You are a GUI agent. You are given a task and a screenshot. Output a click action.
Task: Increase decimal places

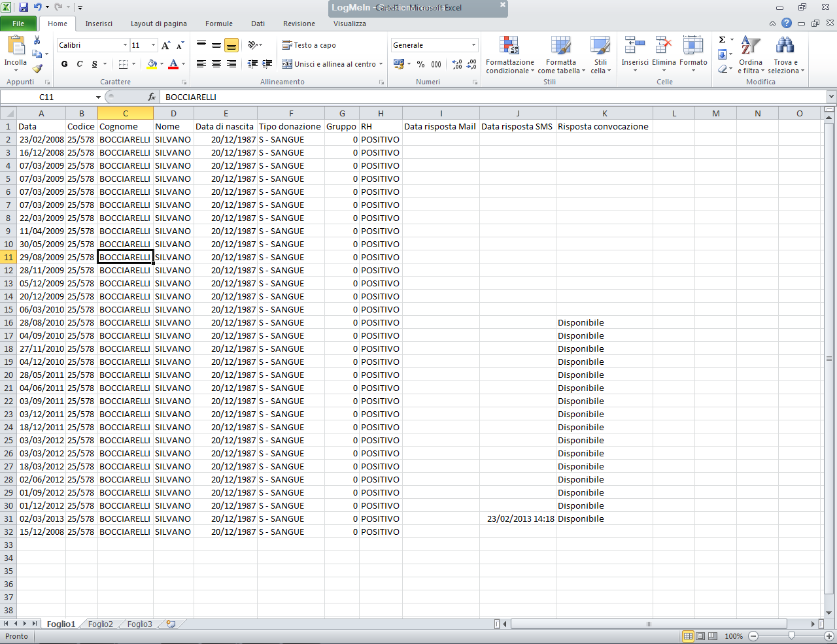[x=457, y=64]
